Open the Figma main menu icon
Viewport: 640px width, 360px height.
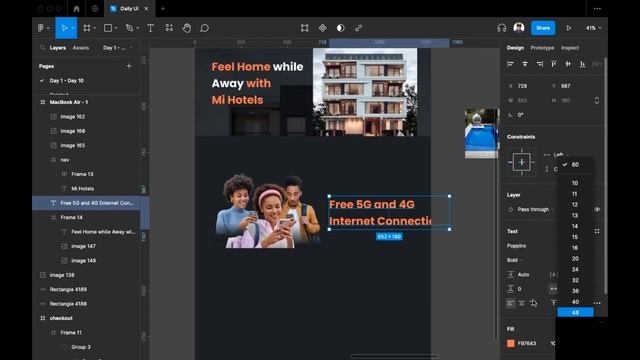[41, 28]
